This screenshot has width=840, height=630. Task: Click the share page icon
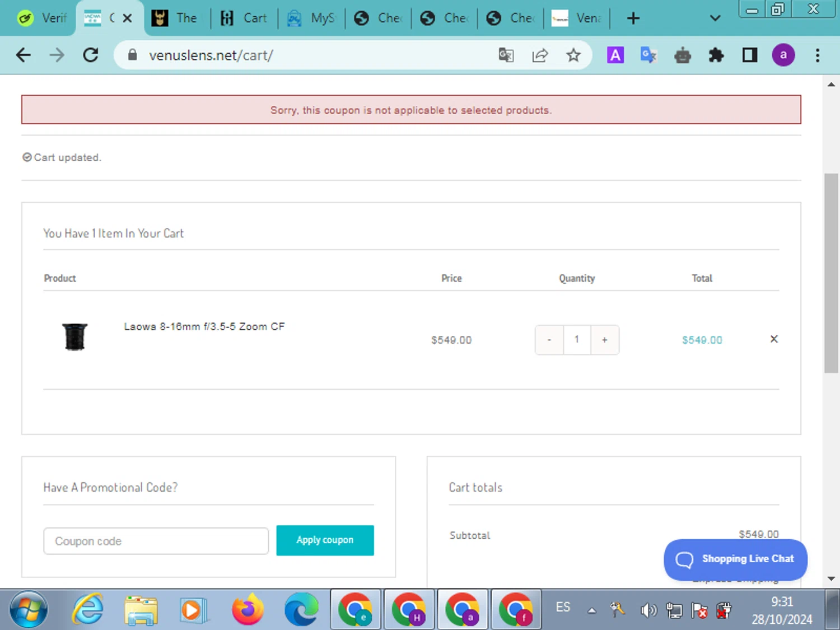[540, 55]
